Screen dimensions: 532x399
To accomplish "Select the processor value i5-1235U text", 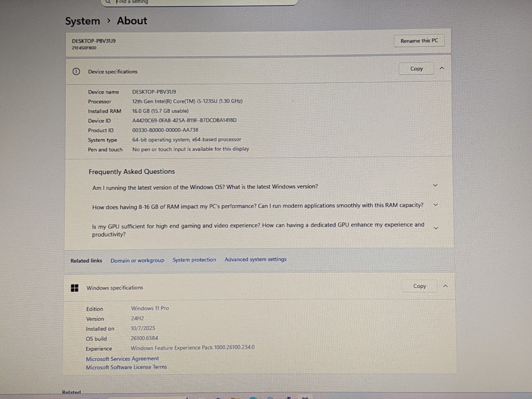I will point(187,101).
